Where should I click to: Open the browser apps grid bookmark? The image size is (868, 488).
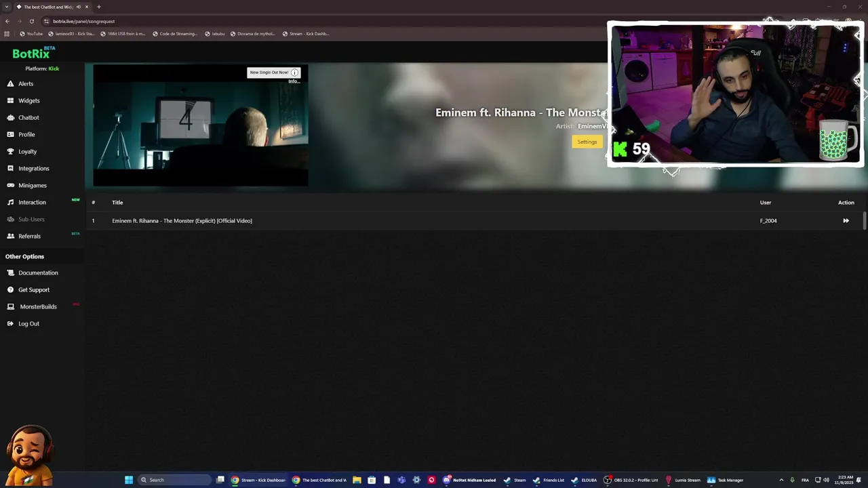pos(7,34)
